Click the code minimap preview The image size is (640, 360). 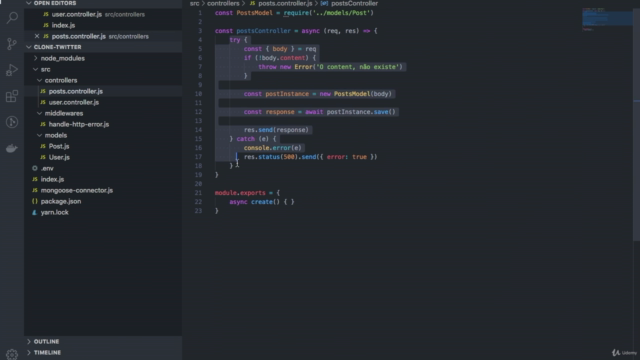coord(607,19)
